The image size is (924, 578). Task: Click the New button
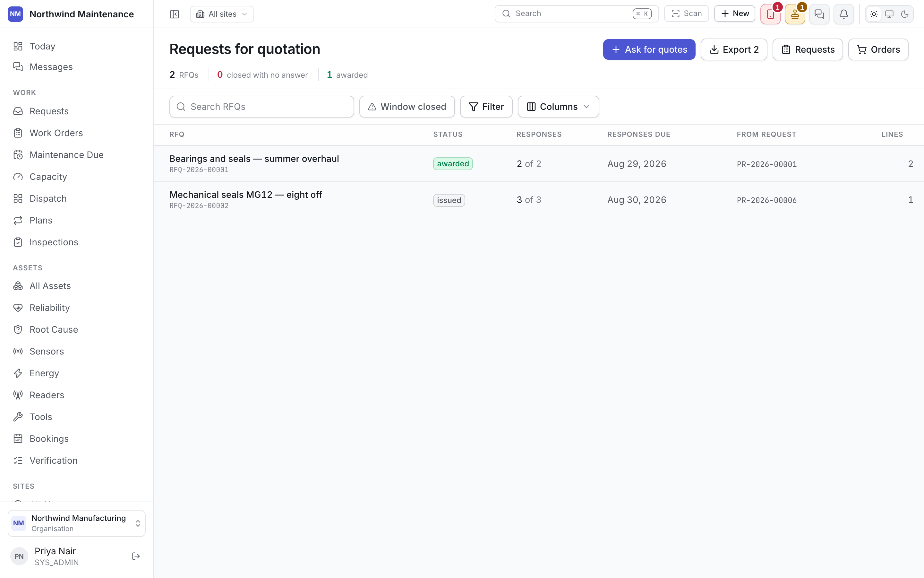click(735, 14)
